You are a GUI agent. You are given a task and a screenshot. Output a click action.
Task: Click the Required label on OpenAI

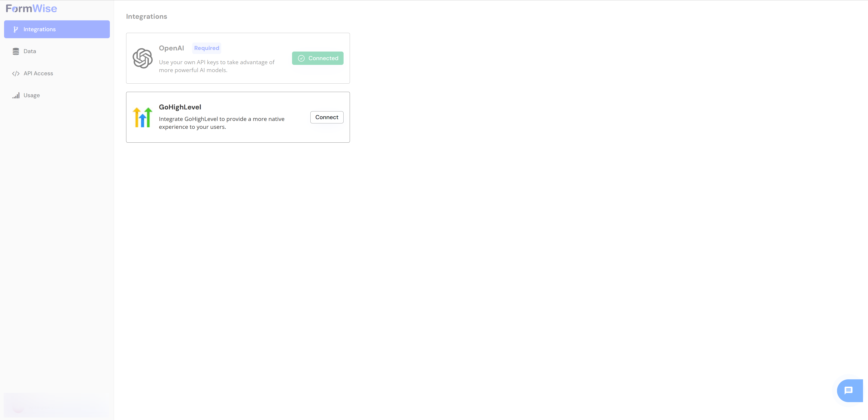tap(206, 48)
